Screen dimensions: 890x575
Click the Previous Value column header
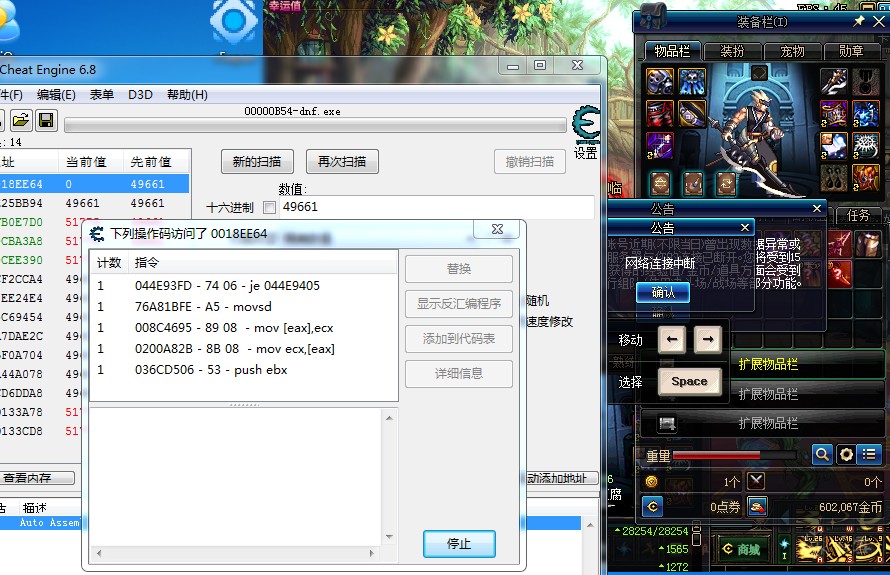click(156, 162)
